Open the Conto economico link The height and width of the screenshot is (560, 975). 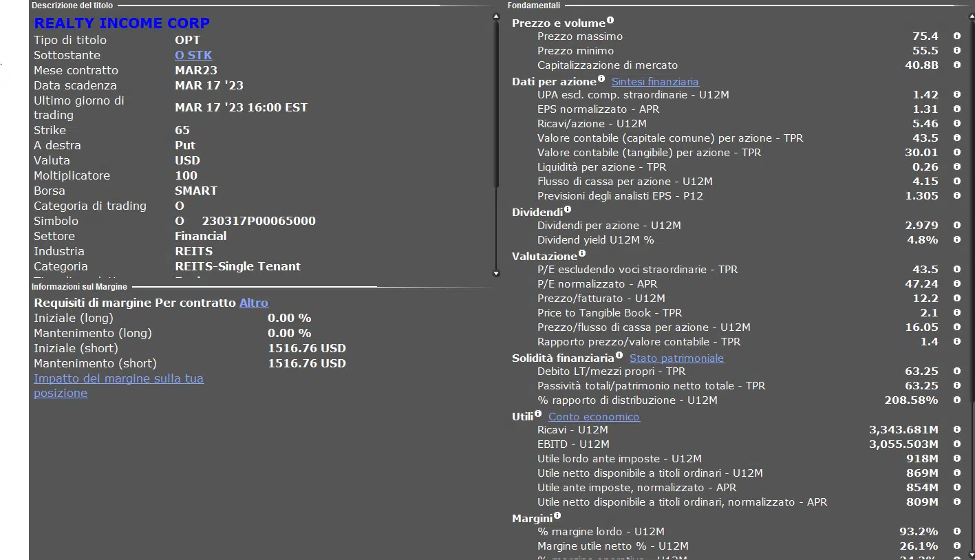pos(594,417)
